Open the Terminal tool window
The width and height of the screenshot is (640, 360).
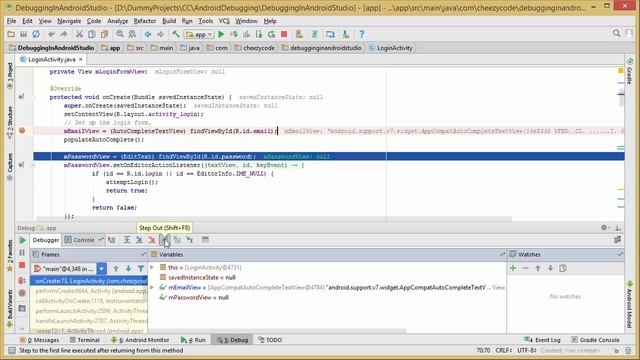click(x=85, y=340)
